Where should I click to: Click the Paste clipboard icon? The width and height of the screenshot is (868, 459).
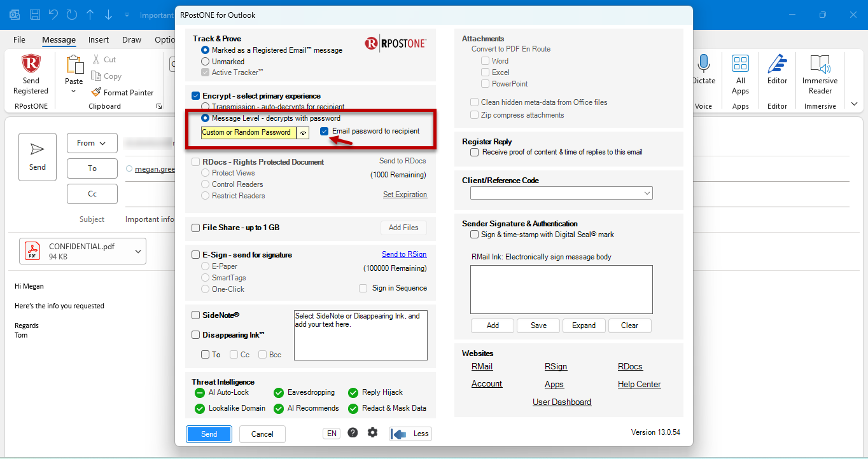point(74,65)
